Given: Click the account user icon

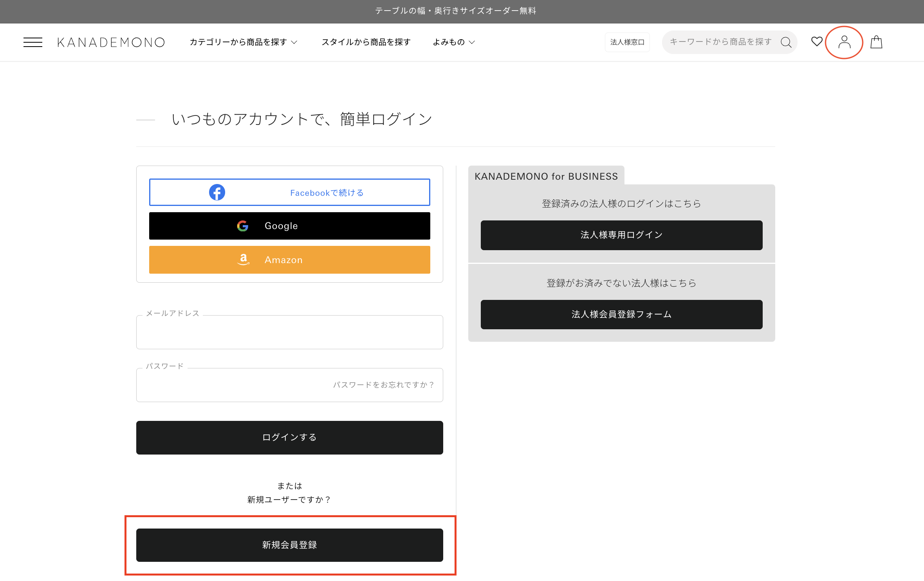Looking at the screenshot, I should [844, 42].
